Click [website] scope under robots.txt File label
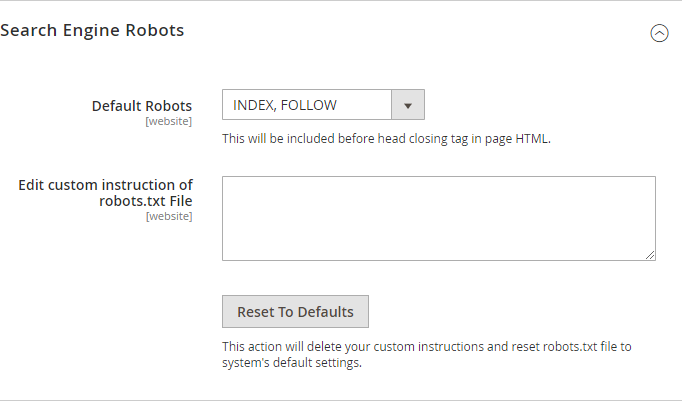 pos(168,215)
